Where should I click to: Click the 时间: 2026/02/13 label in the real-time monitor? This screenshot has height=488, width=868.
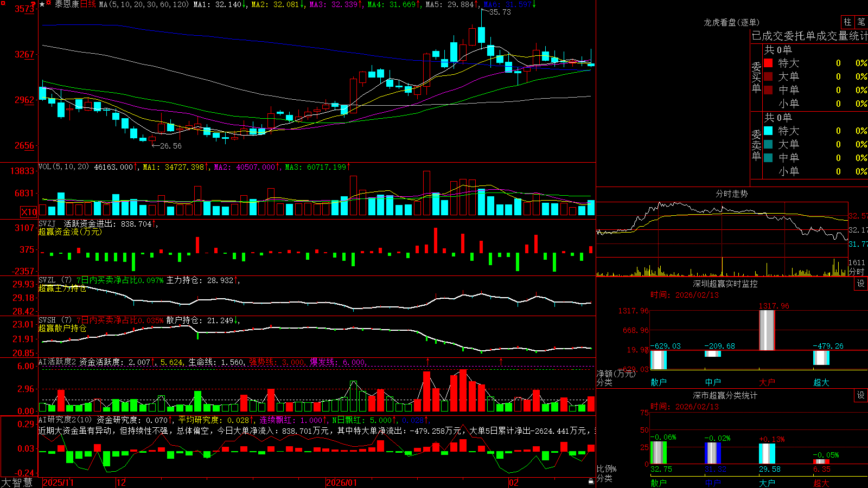point(685,295)
